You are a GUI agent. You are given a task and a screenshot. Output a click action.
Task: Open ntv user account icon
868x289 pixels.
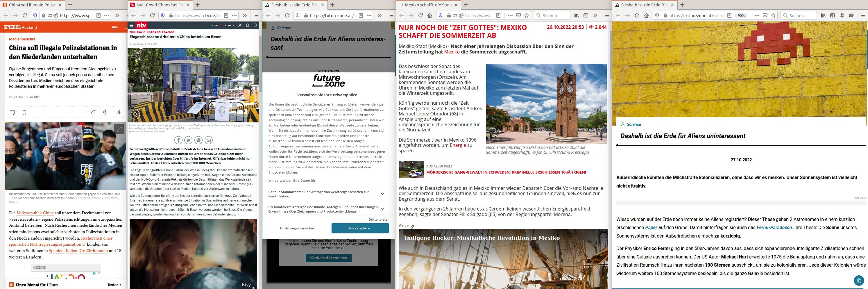(240, 25)
